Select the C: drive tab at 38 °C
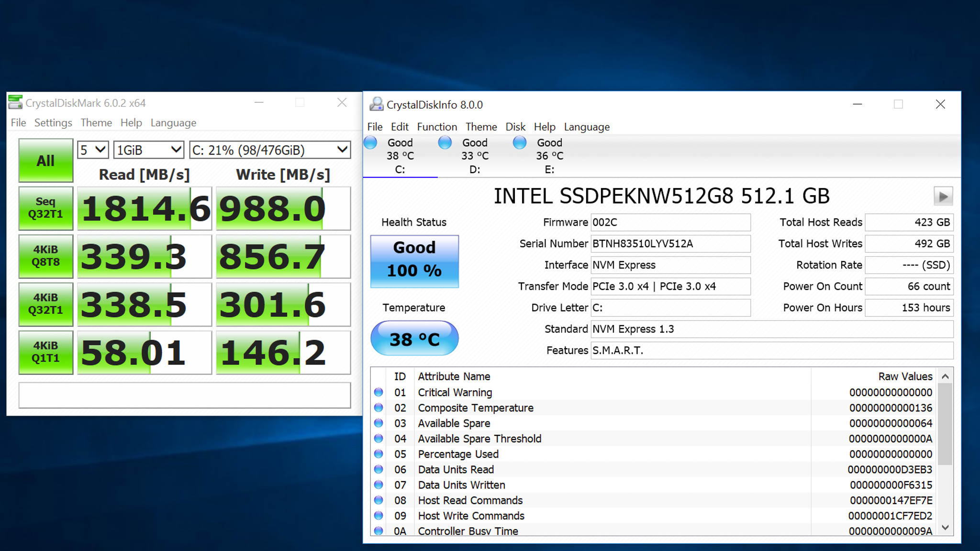Image resolution: width=980 pixels, height=551 pixels. tap(400, 156)
